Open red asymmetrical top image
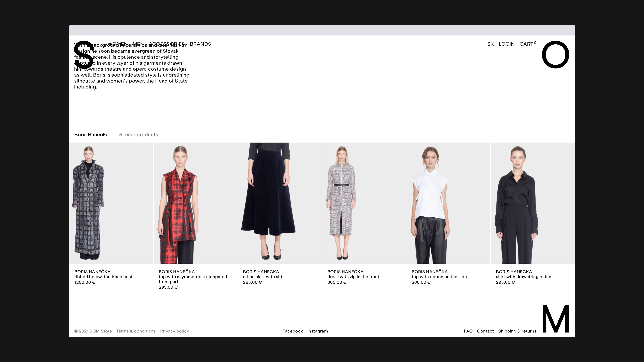 [x=195, y=203]
